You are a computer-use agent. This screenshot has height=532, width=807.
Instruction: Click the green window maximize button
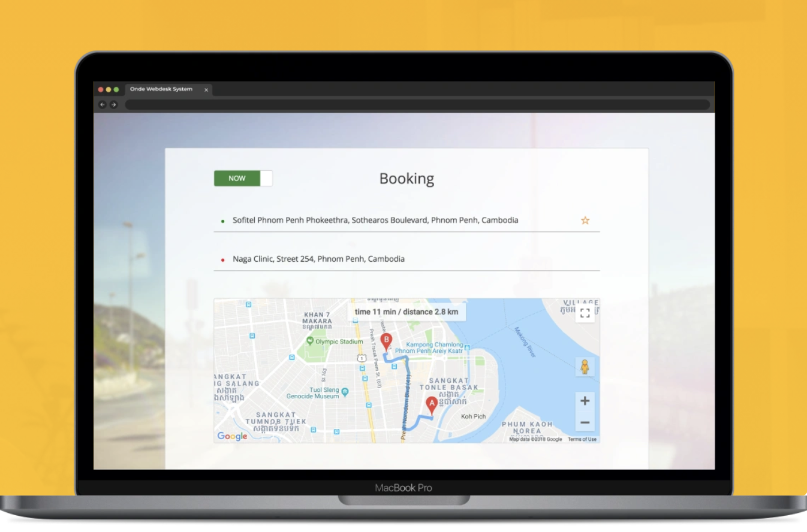(116, 89)
